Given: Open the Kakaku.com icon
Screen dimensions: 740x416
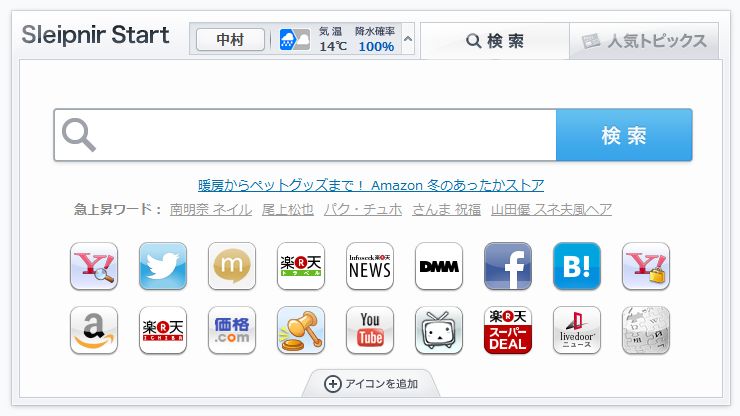Looking at the screenshot, I should [x=232, y=330].
